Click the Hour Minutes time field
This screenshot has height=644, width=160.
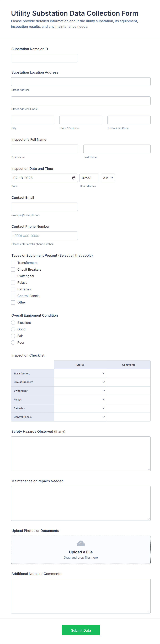(89, 178)
